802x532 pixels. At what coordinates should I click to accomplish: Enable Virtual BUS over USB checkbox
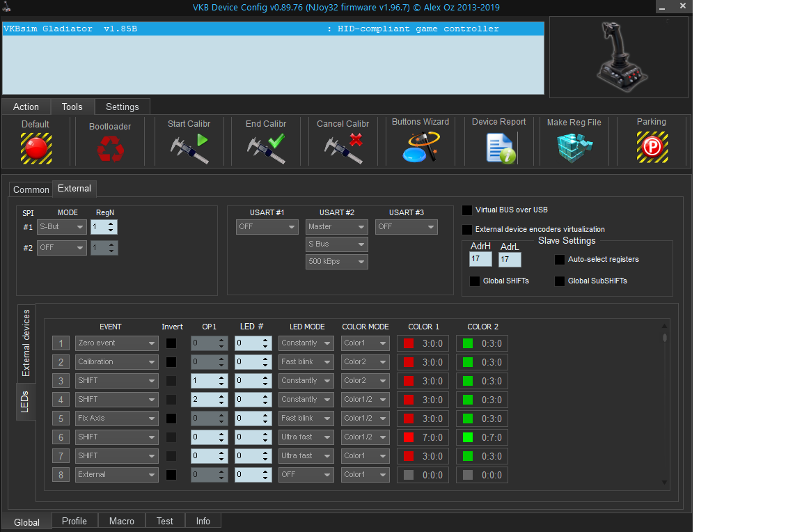click(x=467, y=210)
